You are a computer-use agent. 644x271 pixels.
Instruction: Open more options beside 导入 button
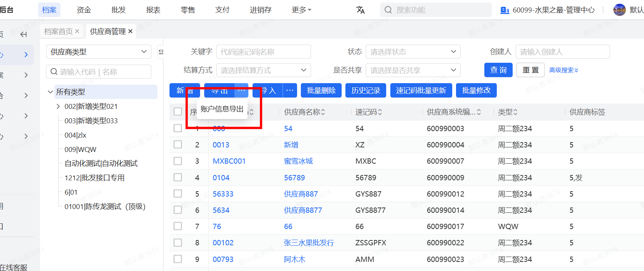pyautogui.click(x=290, y=90)
